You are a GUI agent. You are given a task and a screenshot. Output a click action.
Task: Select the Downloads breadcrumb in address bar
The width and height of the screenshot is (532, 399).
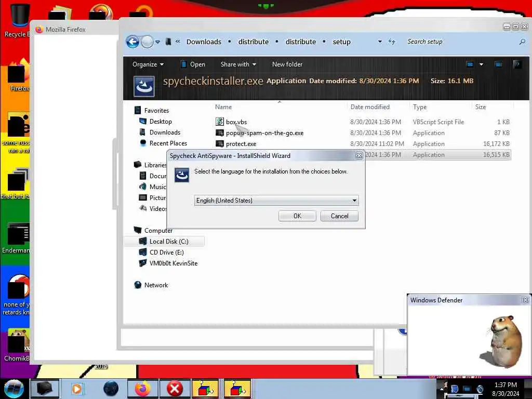point(204,42)
